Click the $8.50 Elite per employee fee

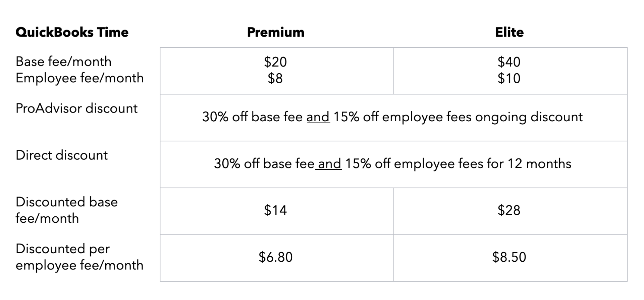(x=509, y=257)
